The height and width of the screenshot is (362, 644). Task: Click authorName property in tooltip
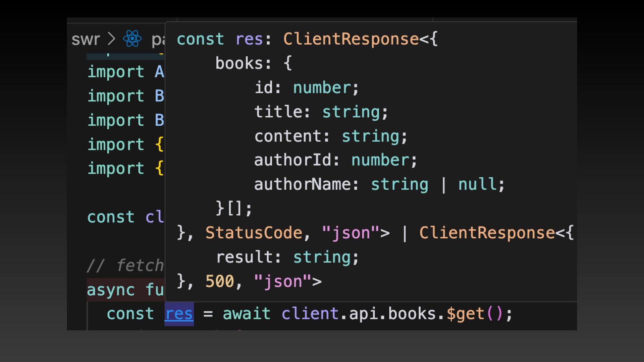[x=303, y=184]
